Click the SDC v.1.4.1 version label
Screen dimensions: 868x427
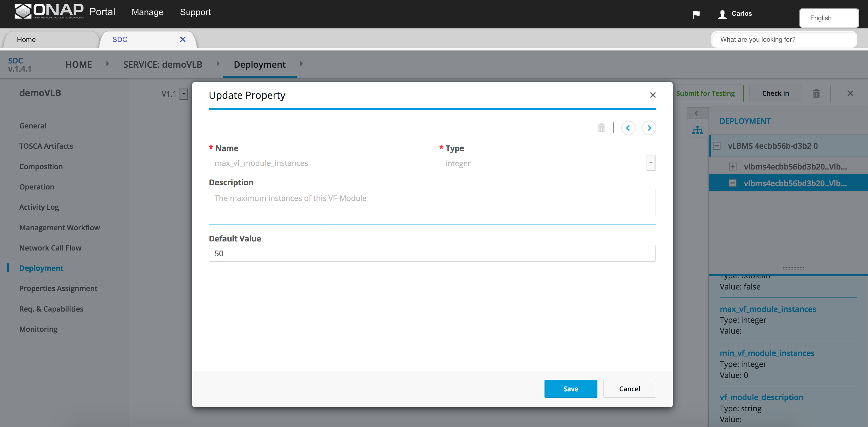(20, 64)
